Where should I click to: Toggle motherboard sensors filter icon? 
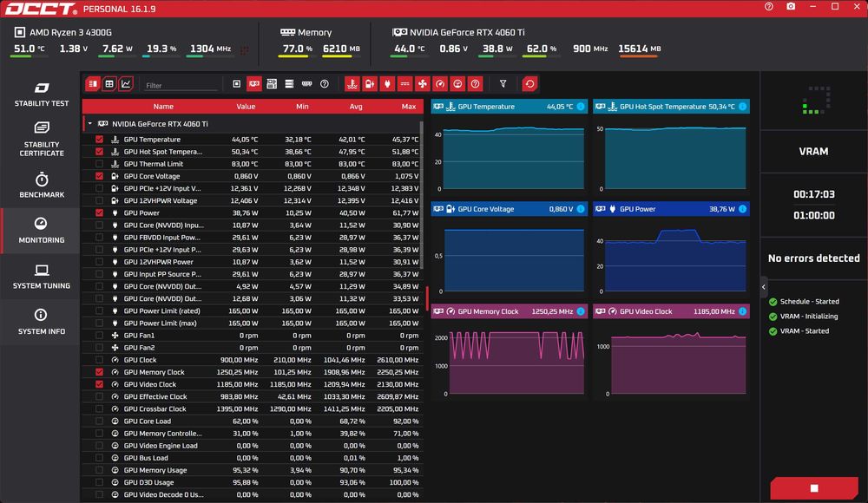[x=272, y=84]
